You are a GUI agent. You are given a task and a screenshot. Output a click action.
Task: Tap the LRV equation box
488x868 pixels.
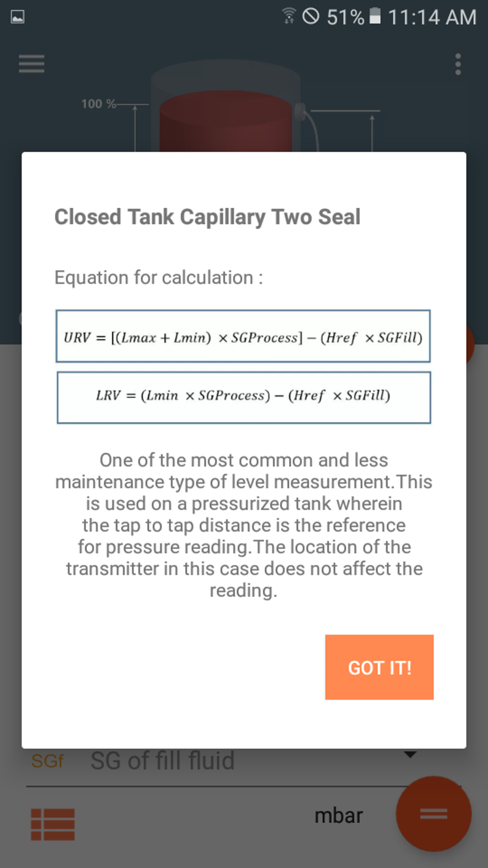pyautogui.click(x=244, y=397)
